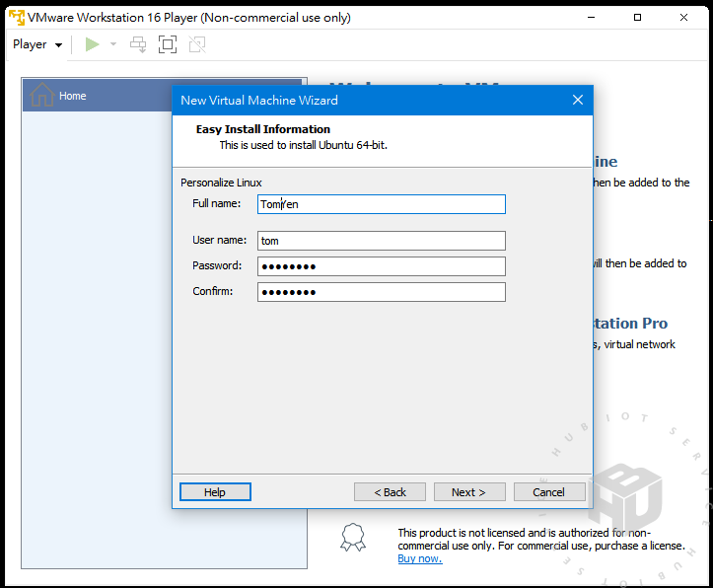
Task: Click the VMware logo in title bar
Action: [x=17, y=18]
